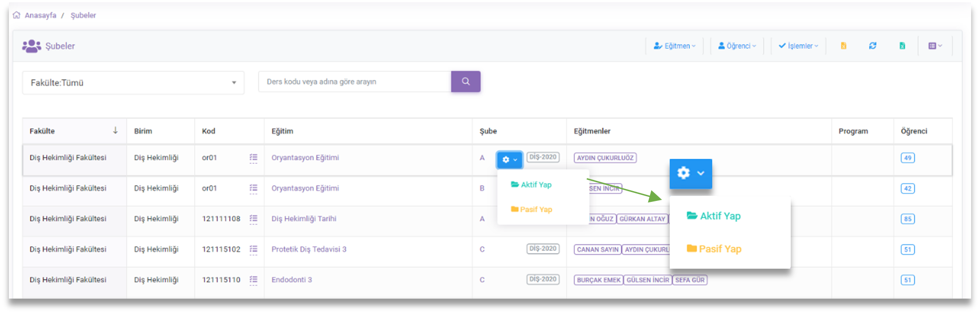The image size is (980, 314).
Task: Click the orange Excel file icon
Action: [x=844, y=46]
